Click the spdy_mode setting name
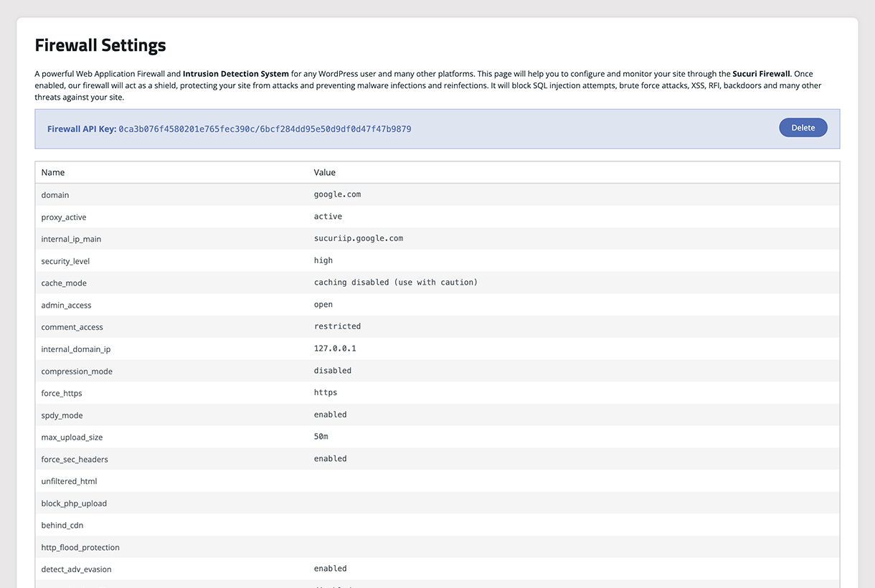This screenshot has width=875, height=588. point(62,416)
